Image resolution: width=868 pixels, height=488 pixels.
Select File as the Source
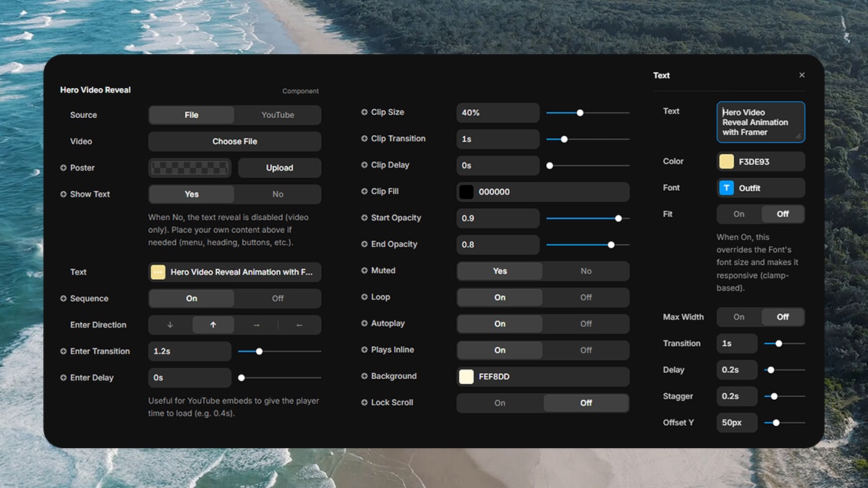192,115
